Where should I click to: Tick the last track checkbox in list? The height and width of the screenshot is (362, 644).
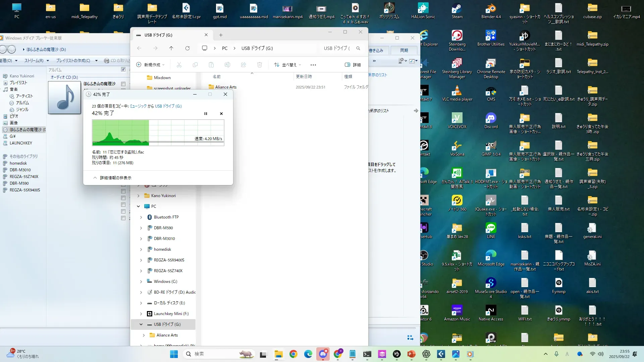(123, 218)
